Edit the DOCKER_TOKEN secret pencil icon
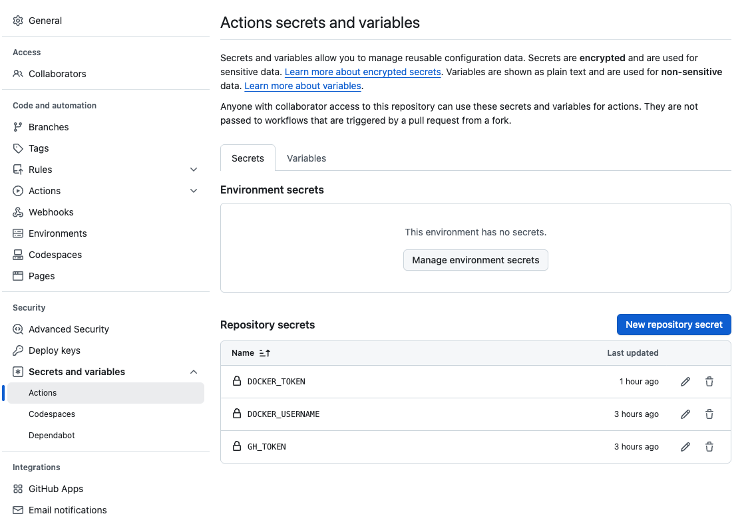This screenshot has width=756, height=532. tap(685, 382)
